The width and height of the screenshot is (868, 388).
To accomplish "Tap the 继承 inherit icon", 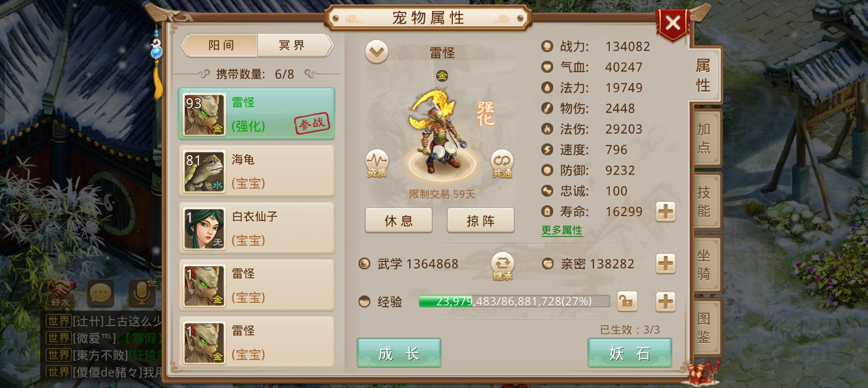I will click(x=502, y=266).
